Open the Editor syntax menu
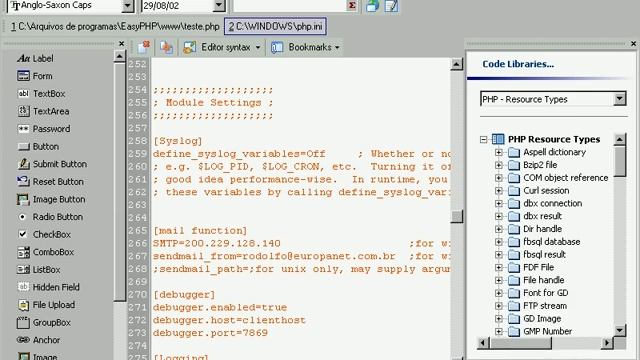The width and height of the screenshot is (640, 360). pos(222,47)
